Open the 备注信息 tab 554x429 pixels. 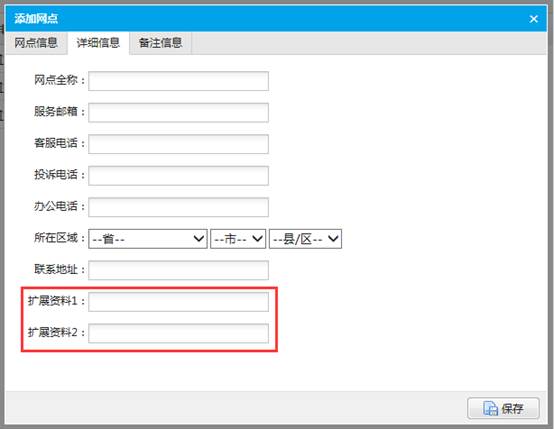(x=160, y=43)
